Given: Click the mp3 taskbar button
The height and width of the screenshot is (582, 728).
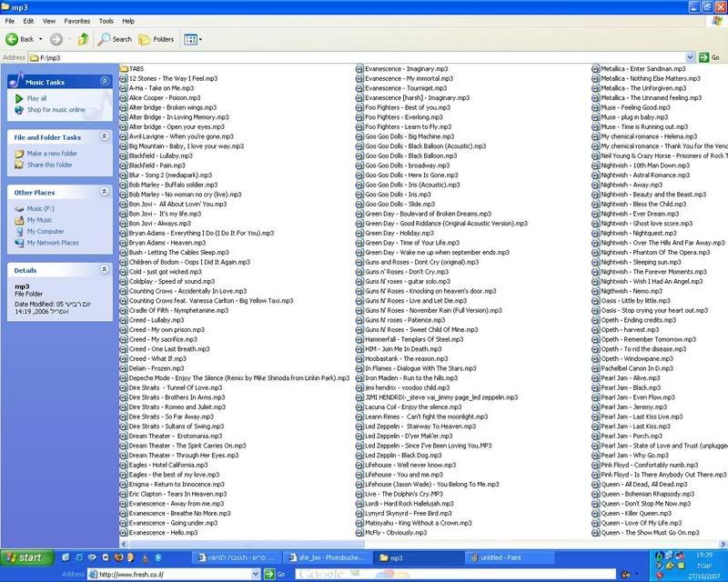Looking at the screenshot, I should click(419, 557).
